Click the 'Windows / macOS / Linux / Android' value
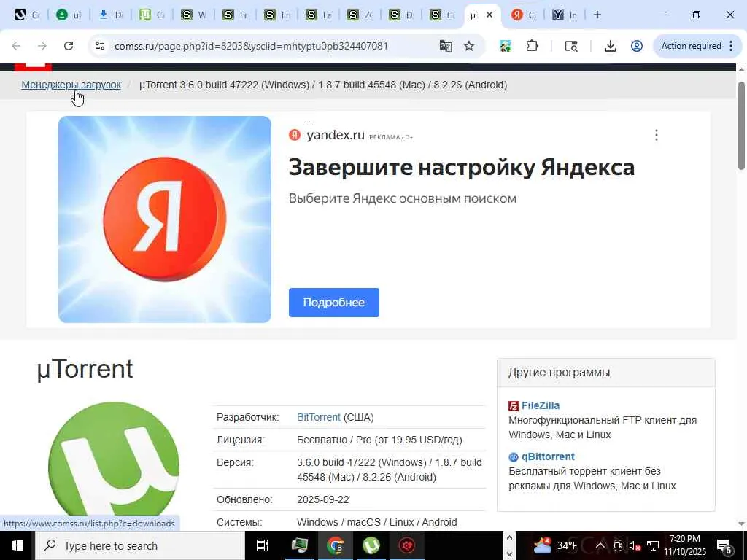The image size is (747, 560). click(377, 522)
